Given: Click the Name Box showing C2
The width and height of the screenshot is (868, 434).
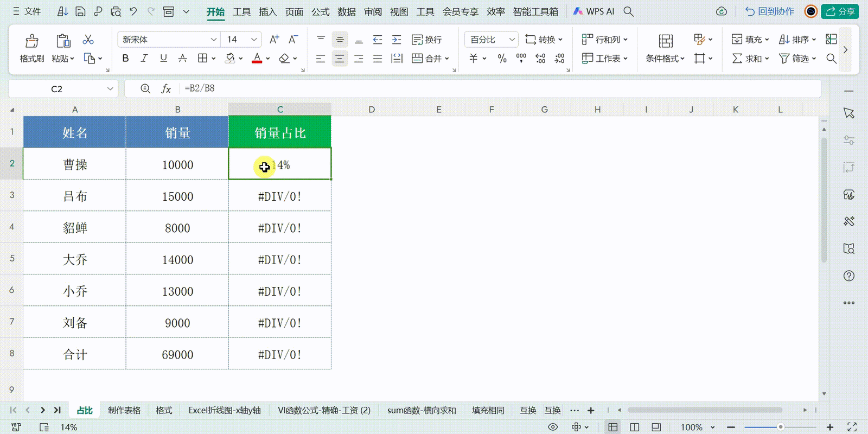Looking at the screenshot, I should tap(63, 88).
